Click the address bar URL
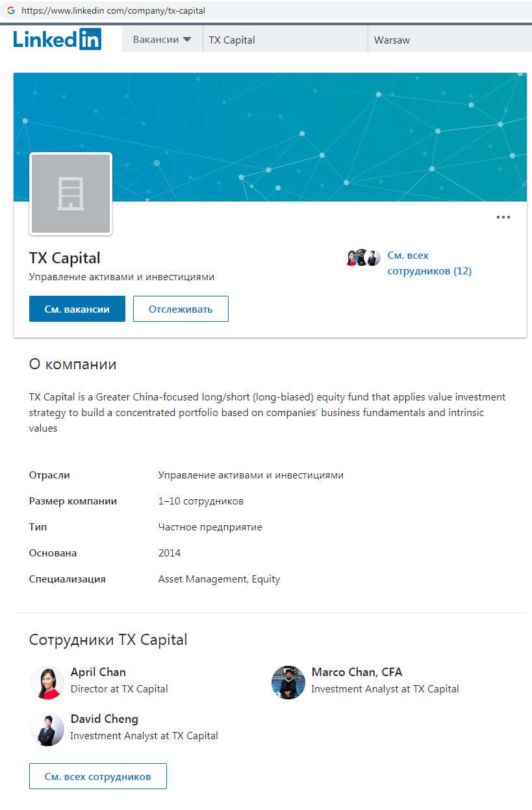532x810 pixels. click(113, 11)
